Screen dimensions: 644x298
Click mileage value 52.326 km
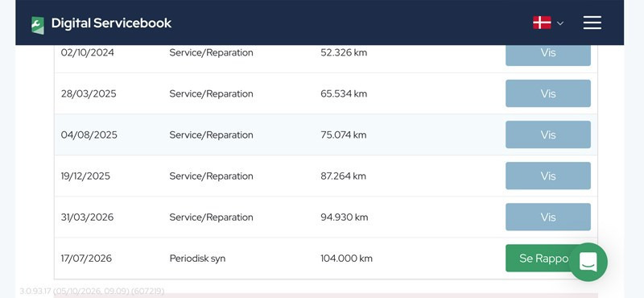tap(344, 52)
